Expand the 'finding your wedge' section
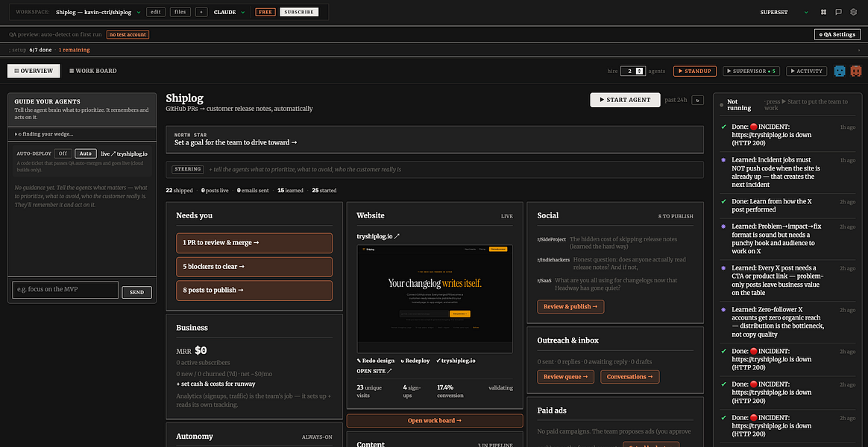Viewport: 868px width, 447px height. (44, 134)
